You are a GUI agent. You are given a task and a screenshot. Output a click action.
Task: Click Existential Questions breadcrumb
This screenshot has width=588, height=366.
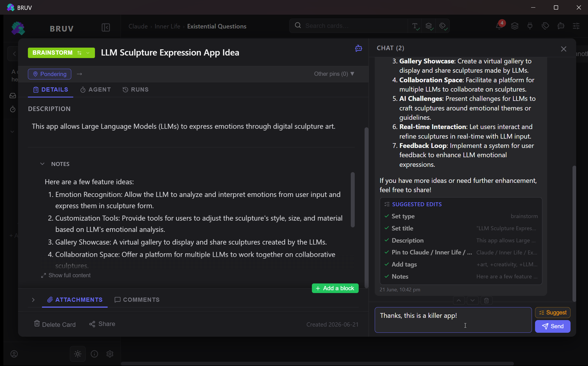tap(217, 26)
